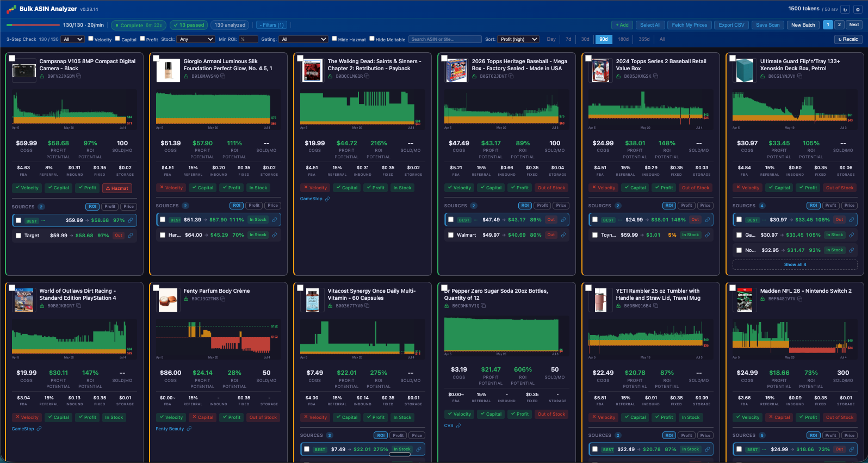The image size is (868, 463).
Task: Sort Campsnap sources by Profit
Action: (110, 207)
